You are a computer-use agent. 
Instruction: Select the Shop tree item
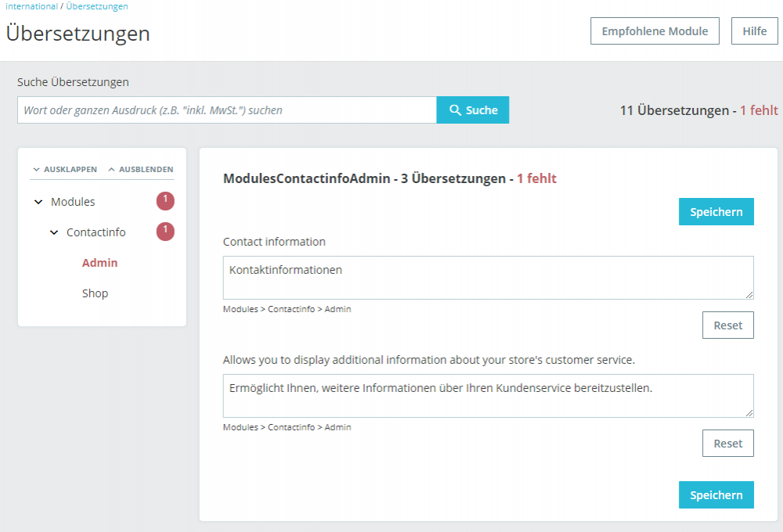tap(95, 293)
